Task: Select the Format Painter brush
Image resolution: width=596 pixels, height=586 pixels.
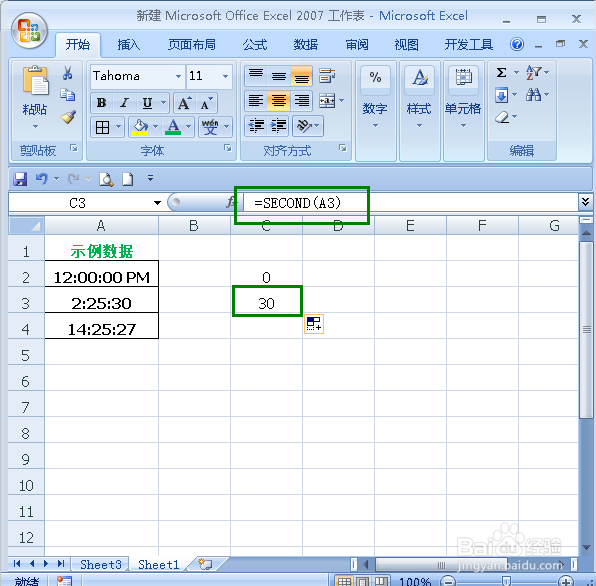Action: click(68, 117)
